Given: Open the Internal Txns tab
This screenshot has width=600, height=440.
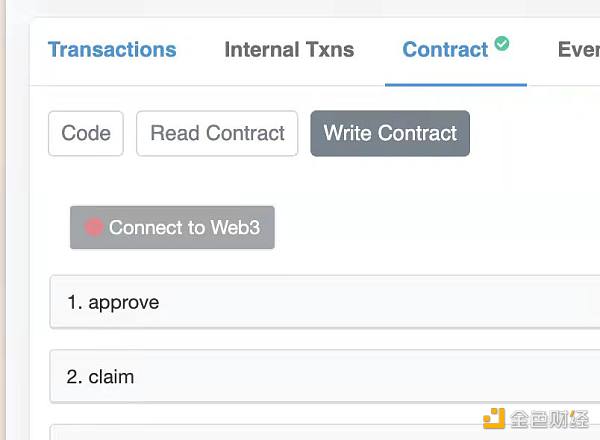Looking at the screenshot, I should 289,49.
